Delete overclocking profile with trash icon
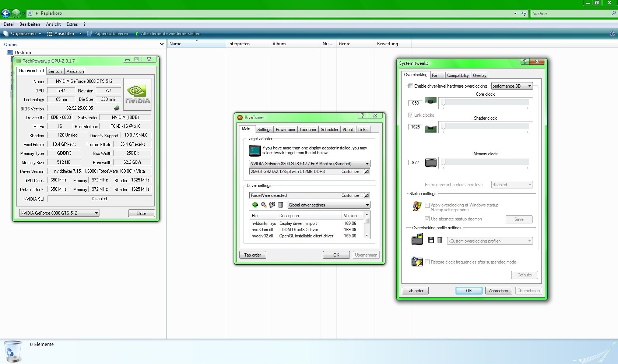The width and height of the screenshot is (618, 364). coord(440,240)
